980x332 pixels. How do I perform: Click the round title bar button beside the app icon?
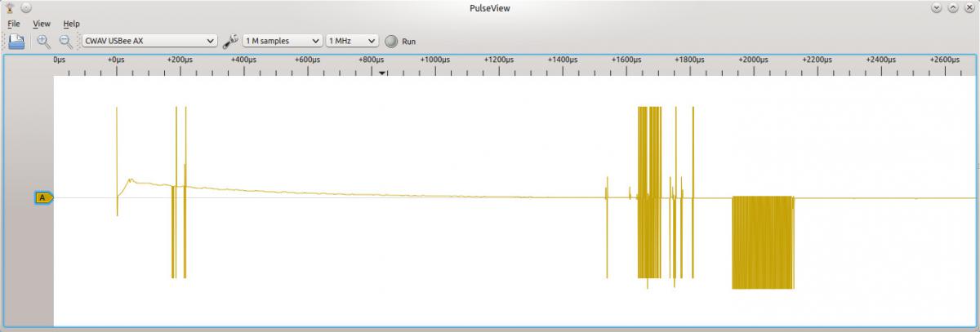point(26,7)
